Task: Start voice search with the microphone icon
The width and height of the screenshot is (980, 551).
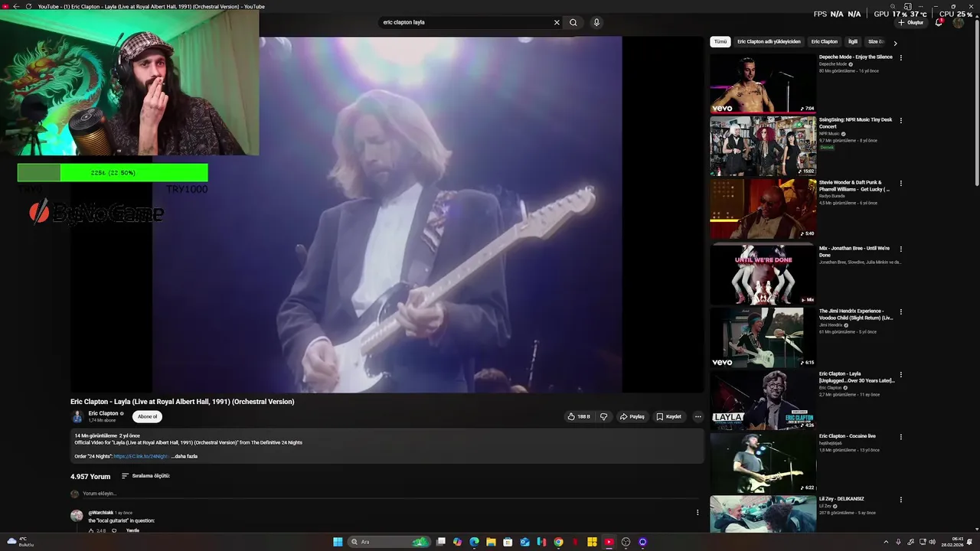Action: point(596,22)
